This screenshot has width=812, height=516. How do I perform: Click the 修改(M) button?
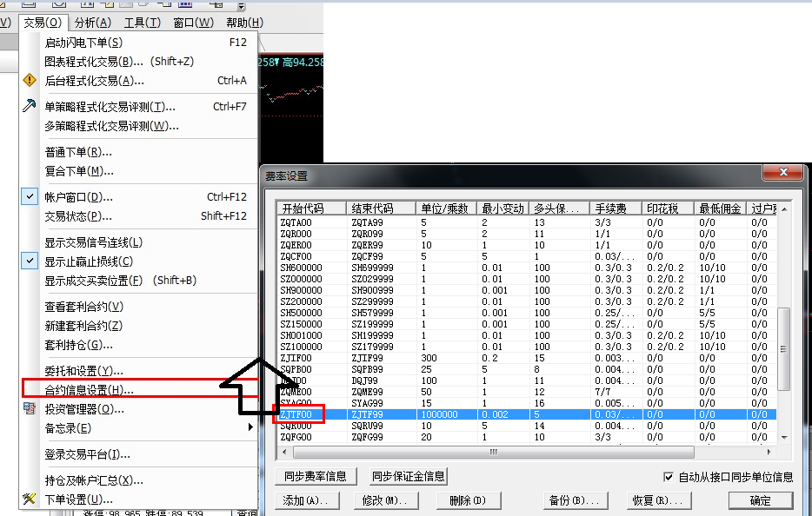pos(384,500)
